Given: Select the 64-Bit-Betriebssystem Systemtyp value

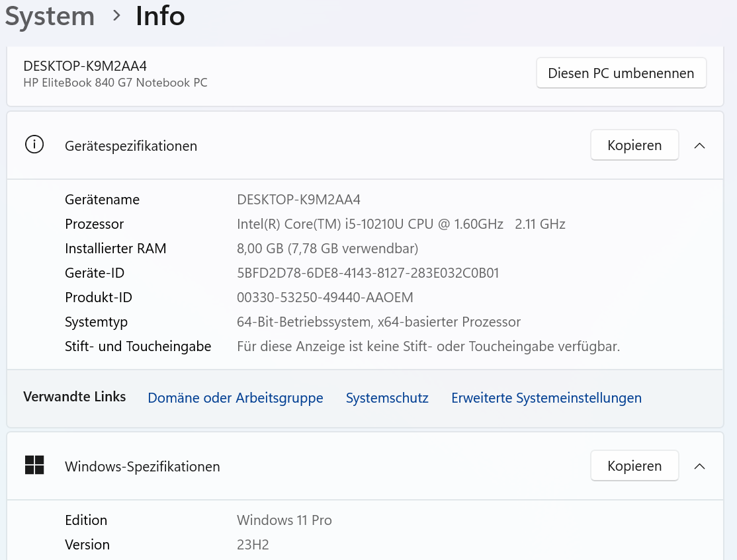Looking at the screenshot, I should click(379, 322).
